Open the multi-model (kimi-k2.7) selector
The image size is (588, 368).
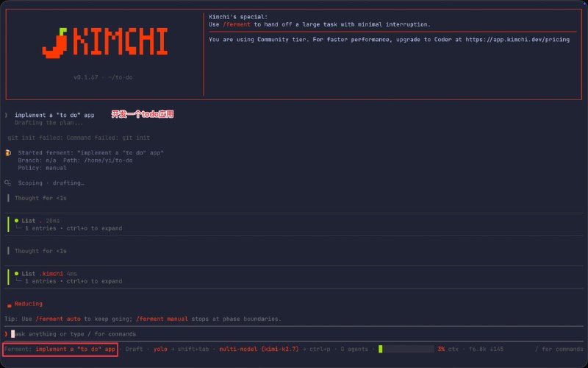tap(259, 349)
